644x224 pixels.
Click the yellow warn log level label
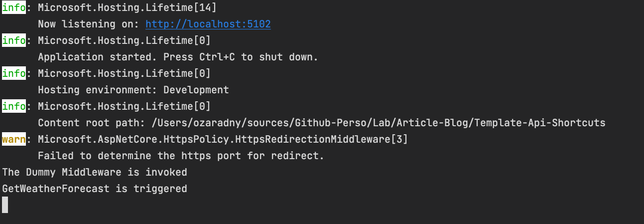13,139
